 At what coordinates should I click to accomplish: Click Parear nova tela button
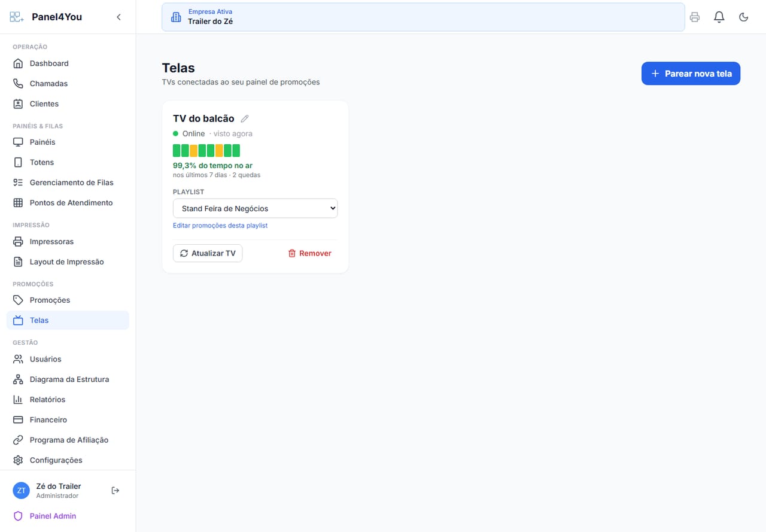(x=691, y=74)
